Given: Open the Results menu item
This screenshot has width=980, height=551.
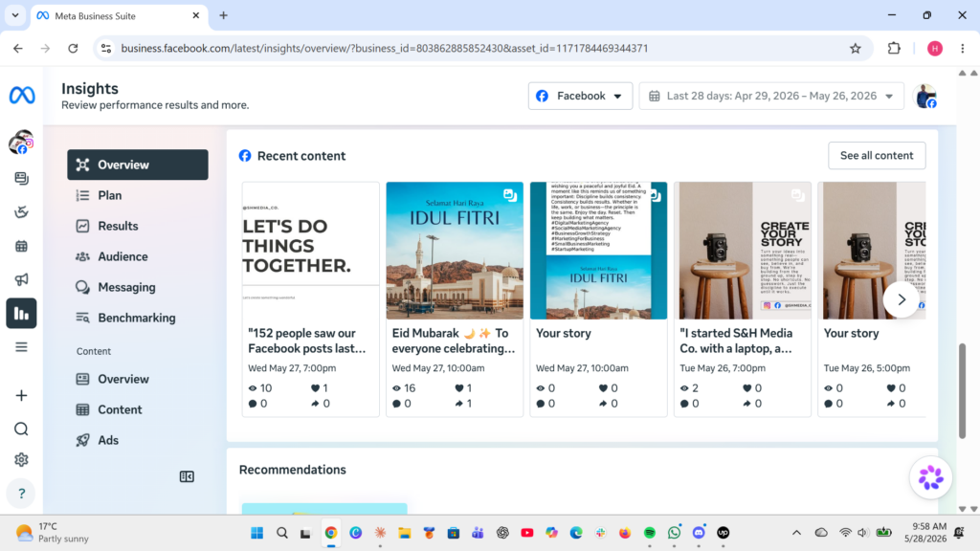Looking at the screenshot, I should 138,226.
